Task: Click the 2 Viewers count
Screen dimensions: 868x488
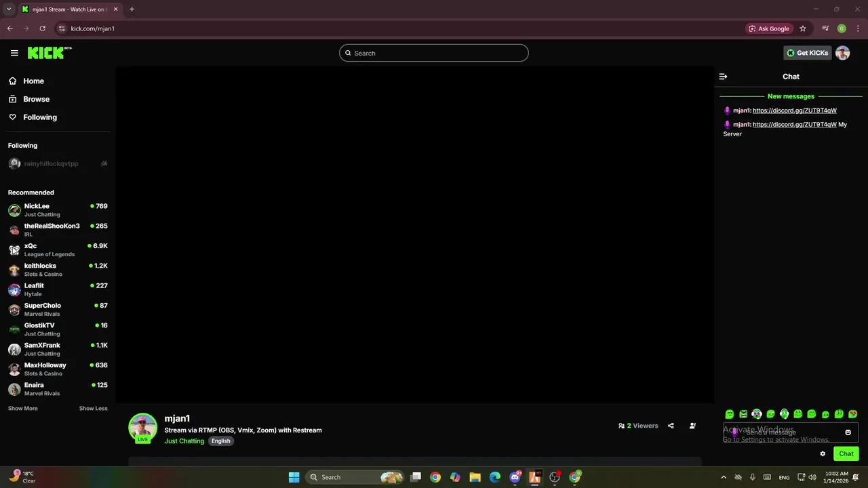Action: point(638,426)
